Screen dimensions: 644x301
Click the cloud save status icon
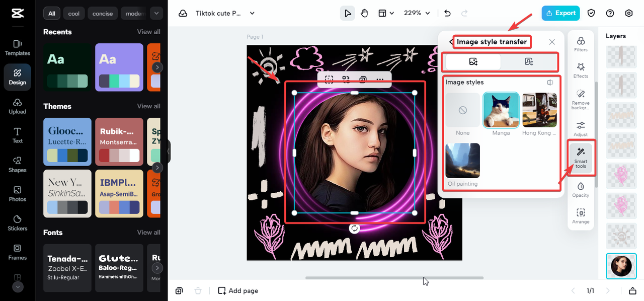click(x=183, y=13)
